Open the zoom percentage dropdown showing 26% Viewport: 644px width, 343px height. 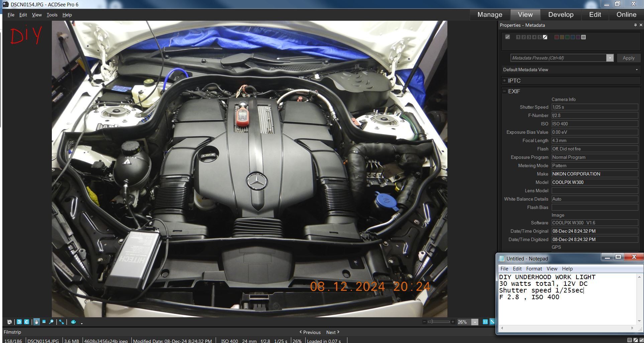click(x=475, y=322)
